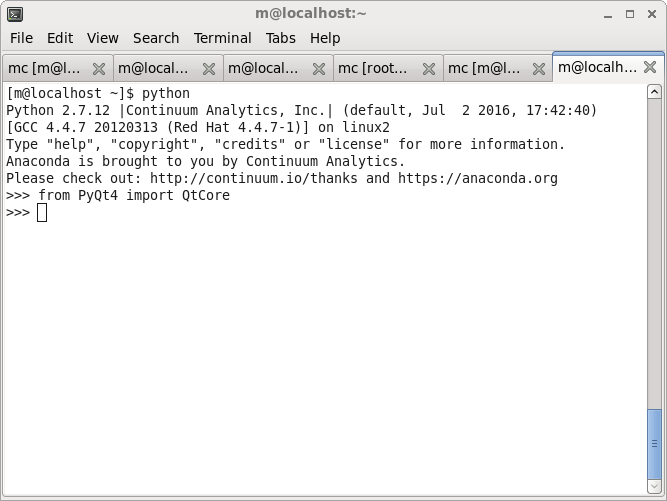Open the Edit menu
This screenshot has width=667, height=501.
tap(60, 38)
